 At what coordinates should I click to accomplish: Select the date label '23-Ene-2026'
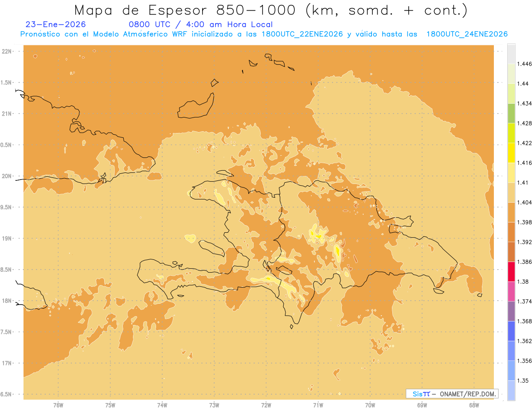pos(56,24)
